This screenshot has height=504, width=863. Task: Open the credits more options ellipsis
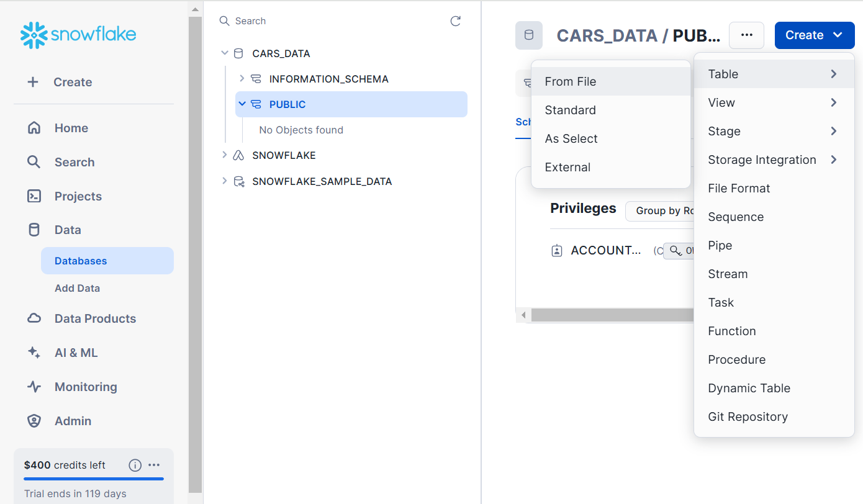tap(155, 465)
